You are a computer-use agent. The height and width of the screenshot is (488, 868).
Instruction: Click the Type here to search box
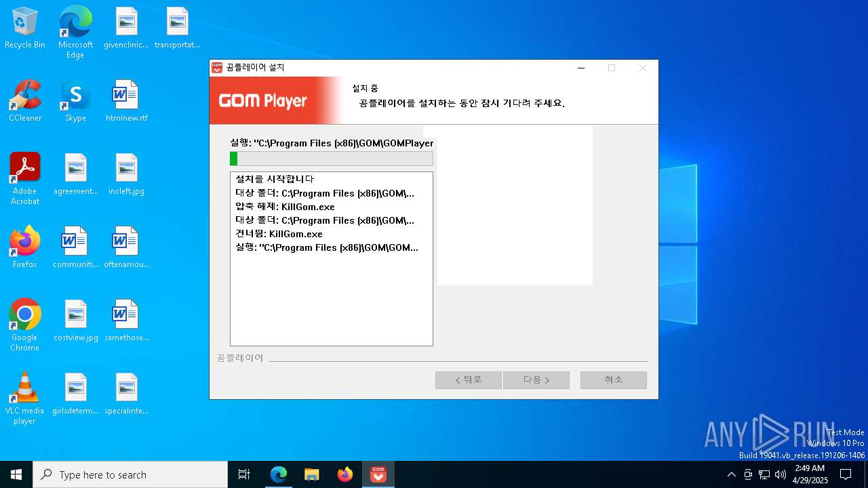(x=130, y=474)
